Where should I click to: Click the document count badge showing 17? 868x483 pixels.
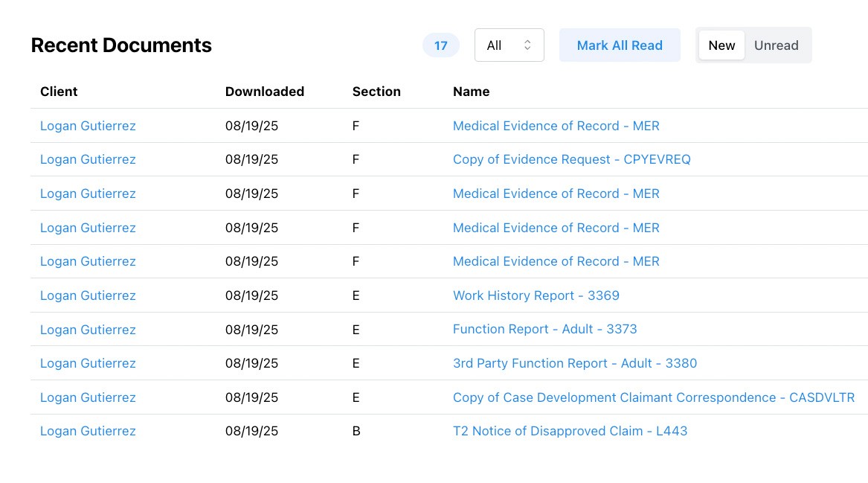click(440, 45)
